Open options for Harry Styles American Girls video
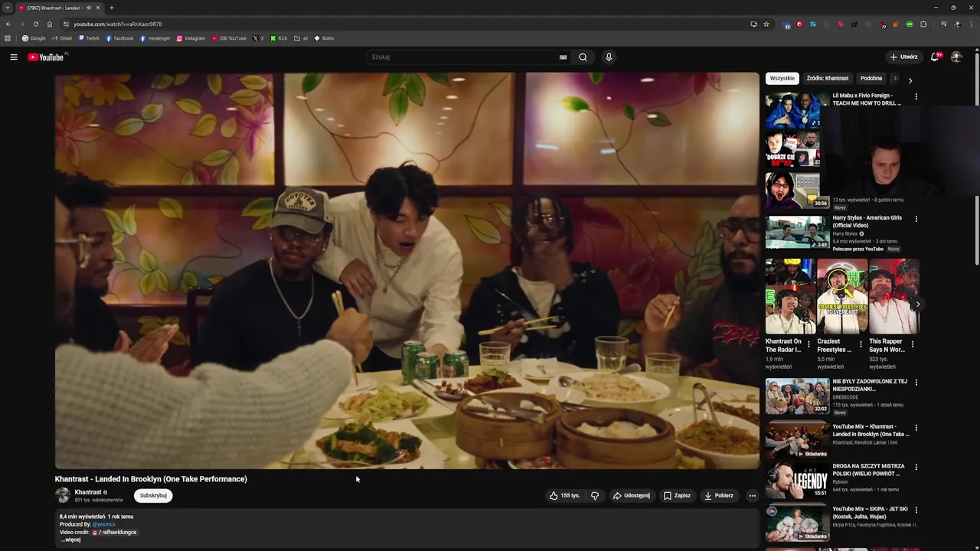980x551 pixels. 916,219
